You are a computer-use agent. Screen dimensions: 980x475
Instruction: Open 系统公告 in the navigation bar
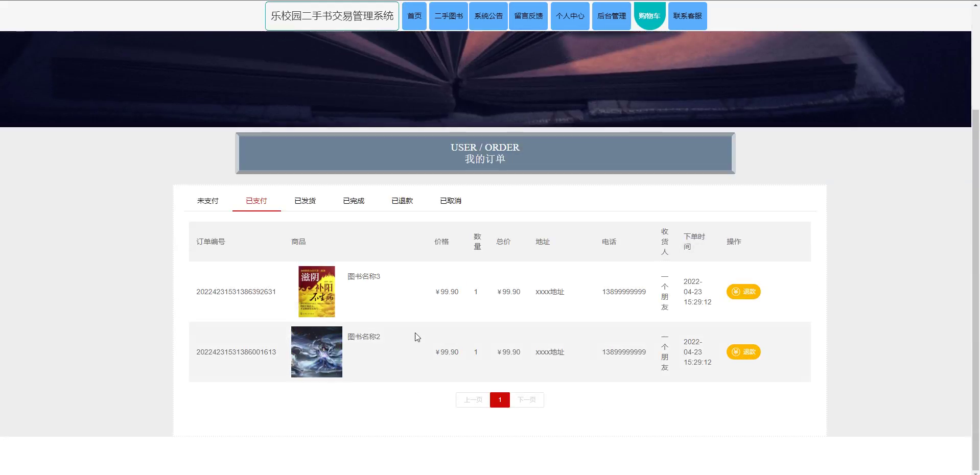click(488, 16)
